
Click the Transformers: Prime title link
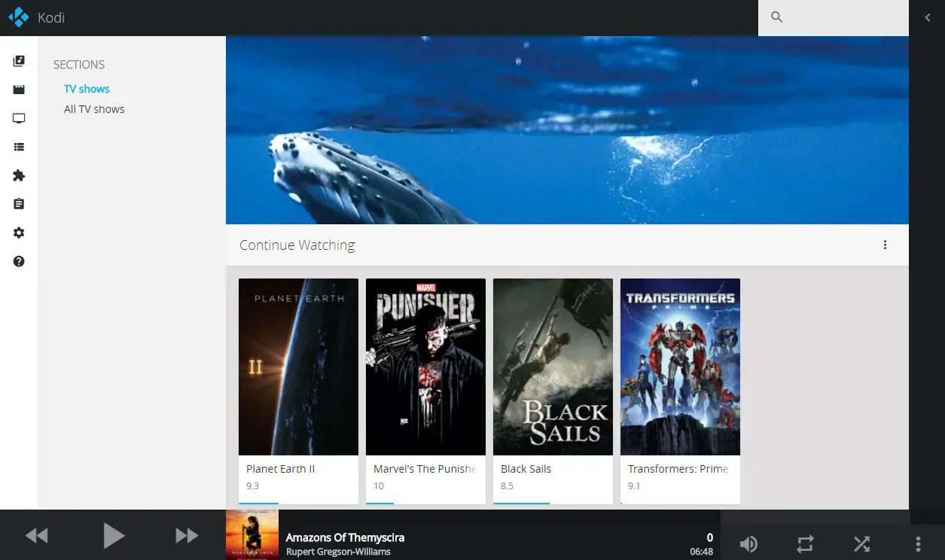[678, 469]
